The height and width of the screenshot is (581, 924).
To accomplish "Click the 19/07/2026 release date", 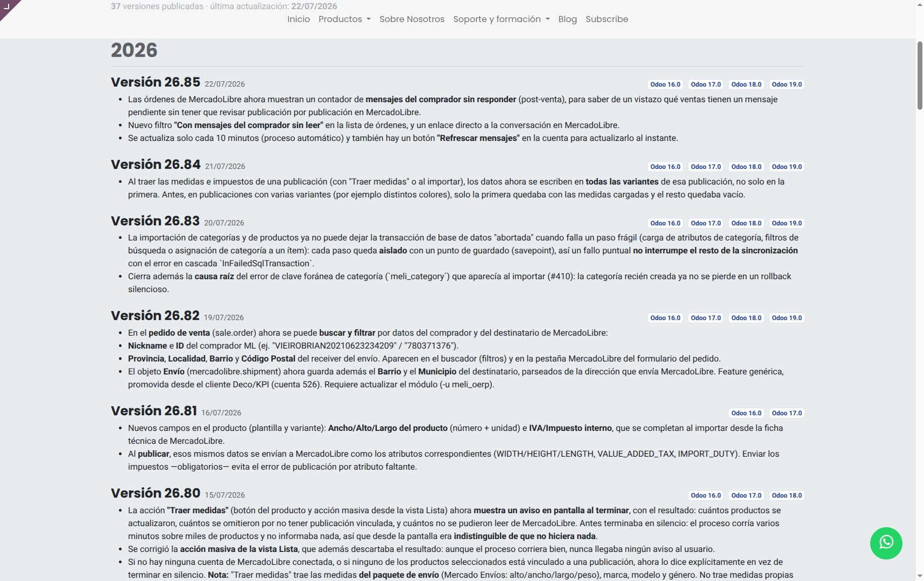I will pos(224,318).
